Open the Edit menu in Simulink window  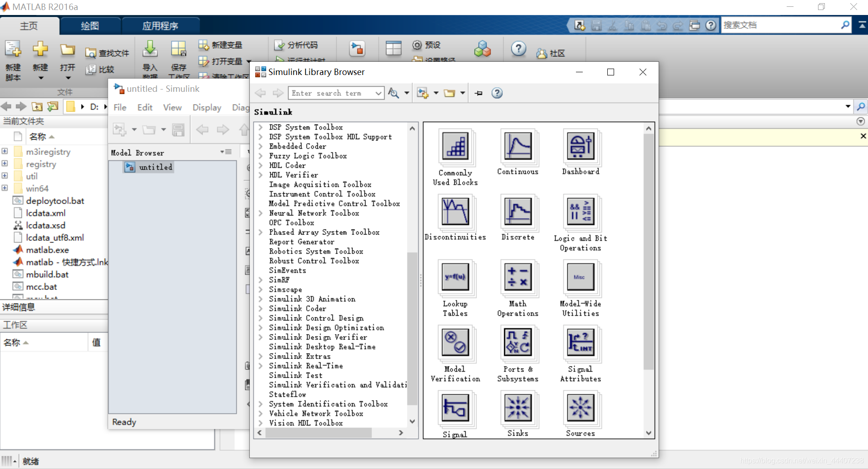tap(145, 107)
